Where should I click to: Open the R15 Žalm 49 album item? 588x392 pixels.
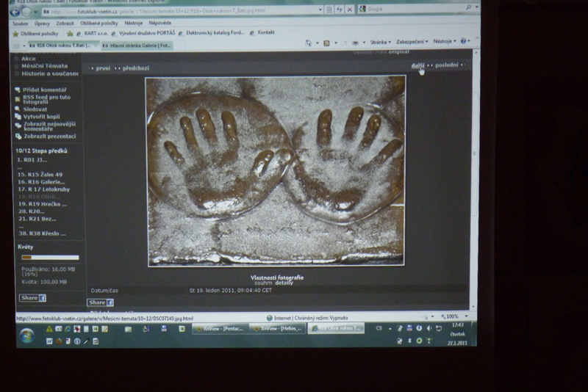(43, 175)
